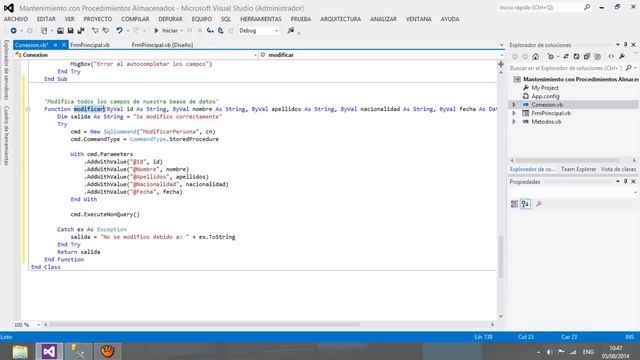Pin the Conexion.vb tab
This screenshot has width=640, height=360.
pos(55,45)
